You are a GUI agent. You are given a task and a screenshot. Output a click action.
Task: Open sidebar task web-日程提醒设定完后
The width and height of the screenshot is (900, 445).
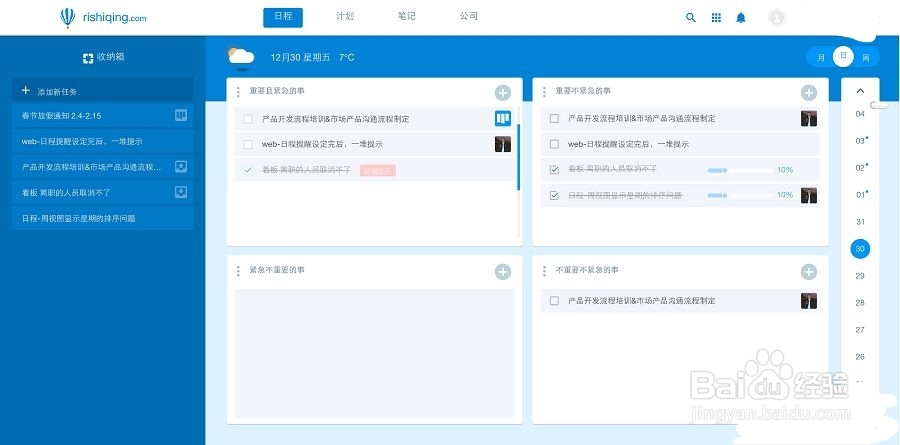pyautogui.click(x=102, y=141)
